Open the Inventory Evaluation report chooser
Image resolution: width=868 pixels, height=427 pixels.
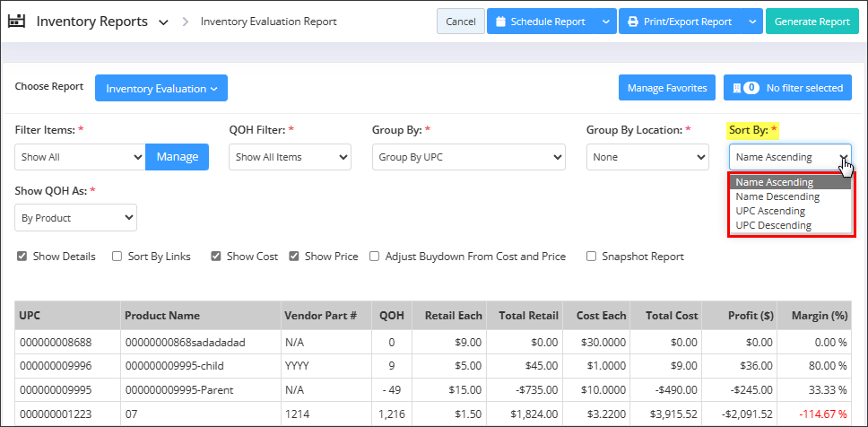point(161,88)
